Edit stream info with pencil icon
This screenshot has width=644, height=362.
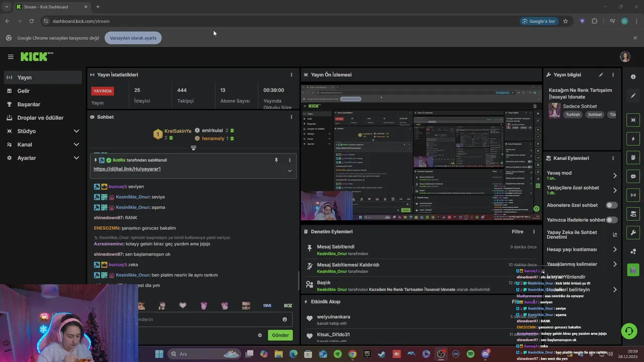(601, 75)
